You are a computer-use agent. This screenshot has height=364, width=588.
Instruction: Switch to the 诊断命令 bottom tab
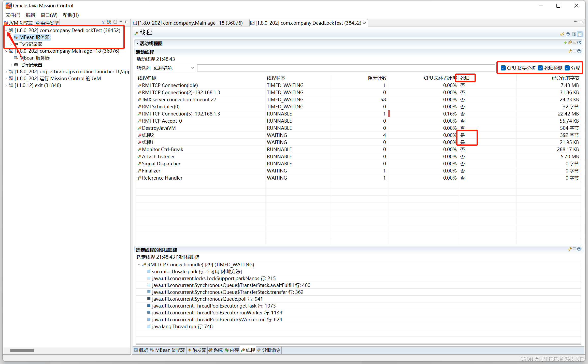point(269,350)
